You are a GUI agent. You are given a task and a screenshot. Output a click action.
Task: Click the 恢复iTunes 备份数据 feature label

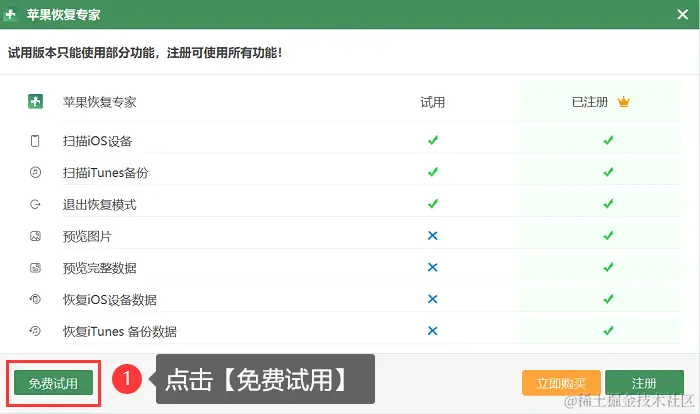pos(120,331)
